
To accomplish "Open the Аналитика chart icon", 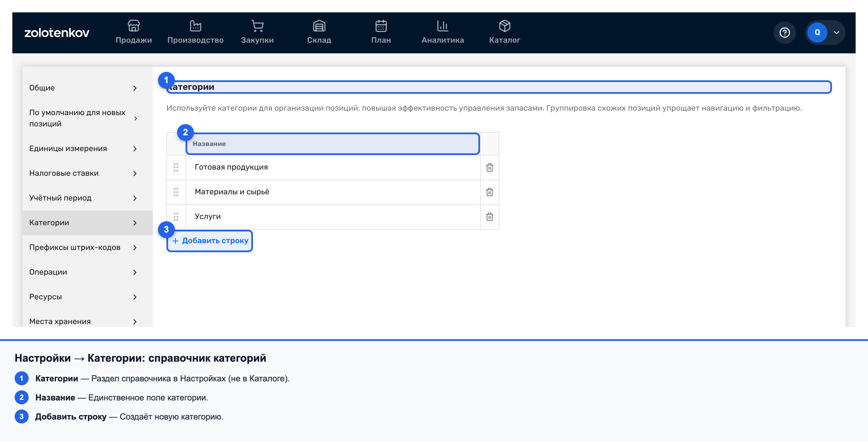I will [x=443, y=26].
